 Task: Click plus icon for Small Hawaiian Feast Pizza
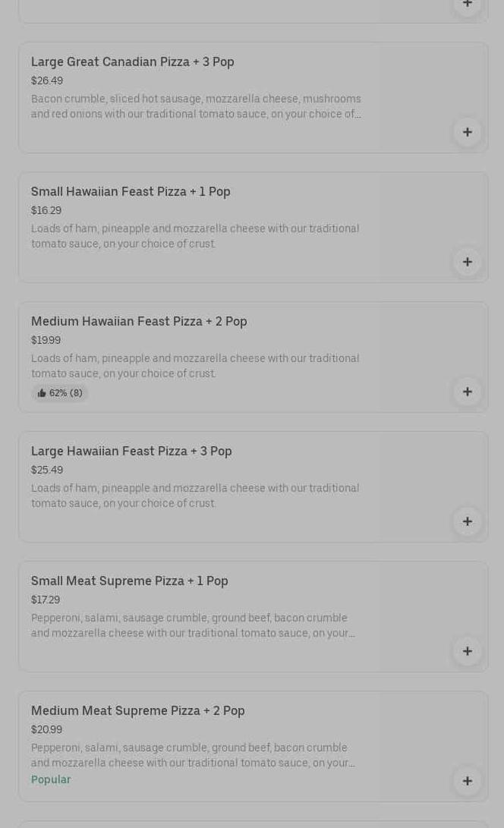pyautogui.click(x=467, y=262)
